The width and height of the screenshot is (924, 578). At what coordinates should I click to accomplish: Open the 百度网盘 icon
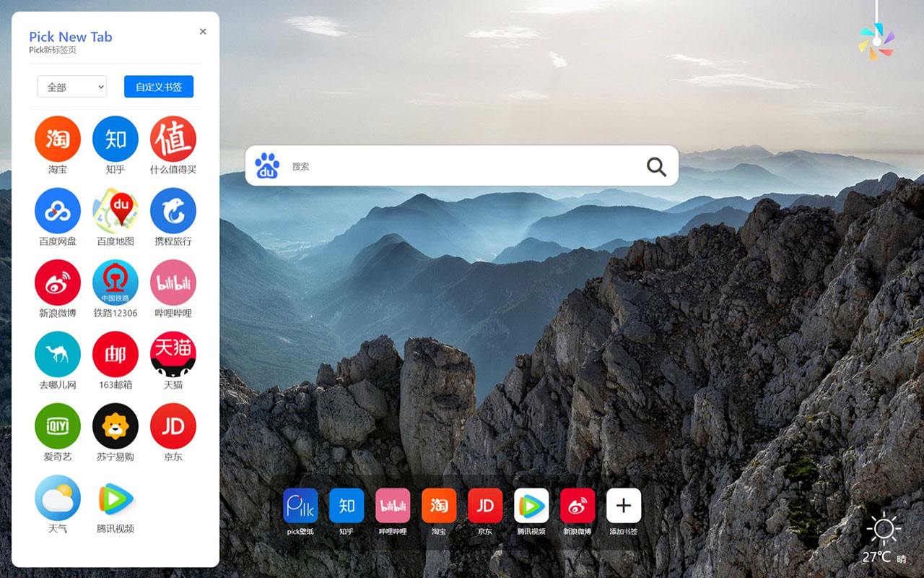[58, 210]
